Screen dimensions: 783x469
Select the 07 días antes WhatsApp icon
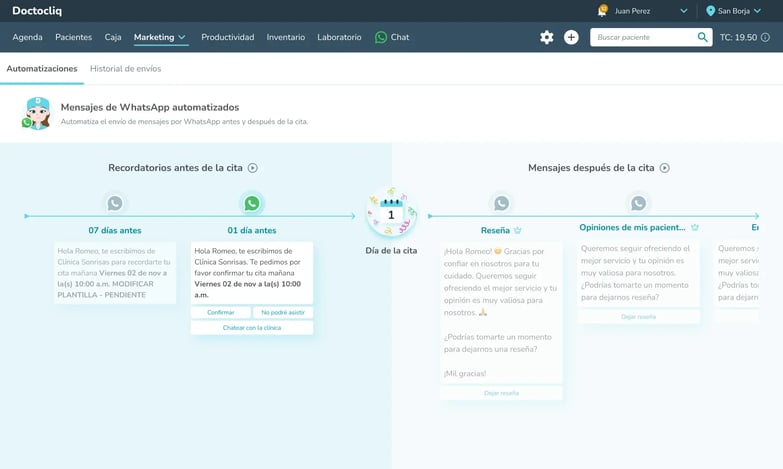[x=115, y=203]
